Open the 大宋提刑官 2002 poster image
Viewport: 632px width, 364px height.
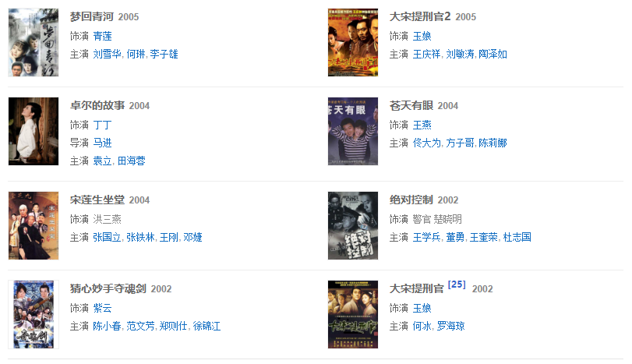[x=353, y=314]
